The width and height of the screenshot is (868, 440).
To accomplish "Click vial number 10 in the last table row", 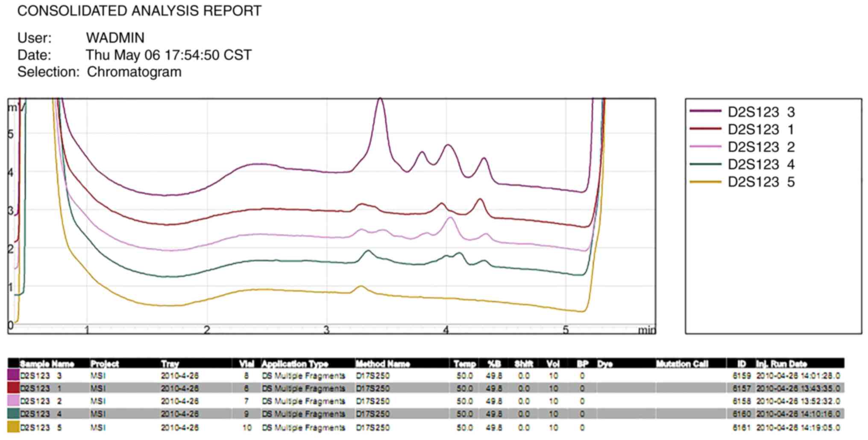I will 246,428.
